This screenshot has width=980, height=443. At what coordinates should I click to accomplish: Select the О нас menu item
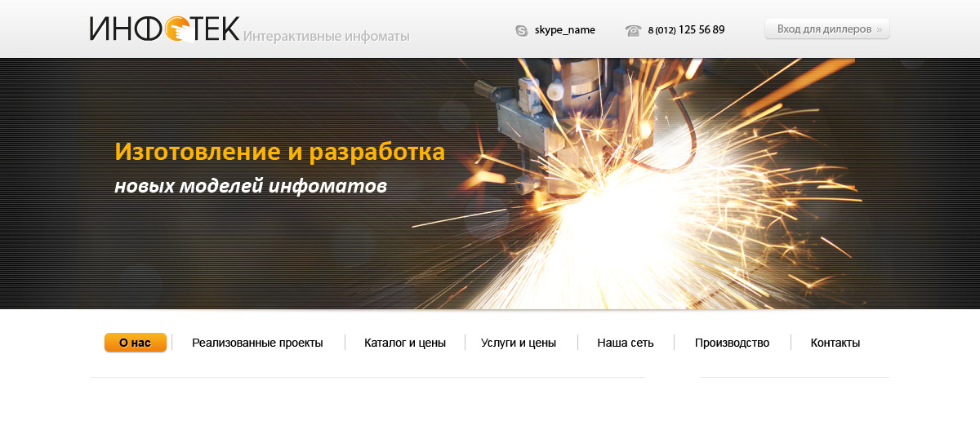(136, 343)
